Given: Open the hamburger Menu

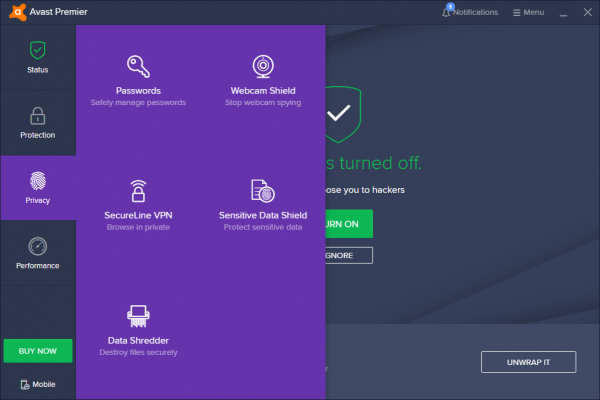Looking at the screenshot, I should coord(528,13).
